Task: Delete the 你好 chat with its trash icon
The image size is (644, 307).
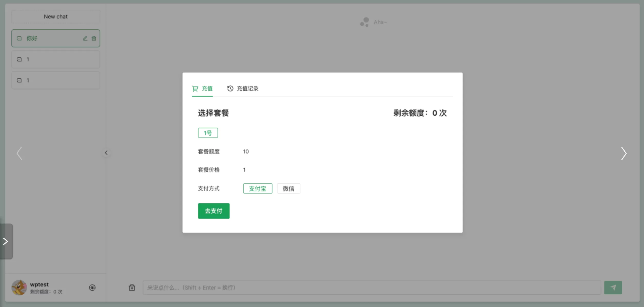Action: (94, 38)
